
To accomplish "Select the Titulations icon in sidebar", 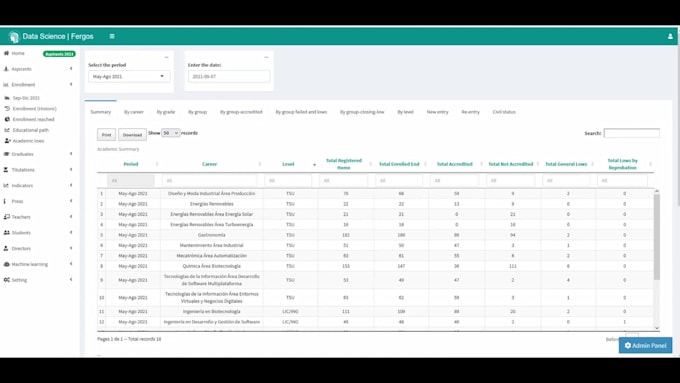I will (6, 170).
